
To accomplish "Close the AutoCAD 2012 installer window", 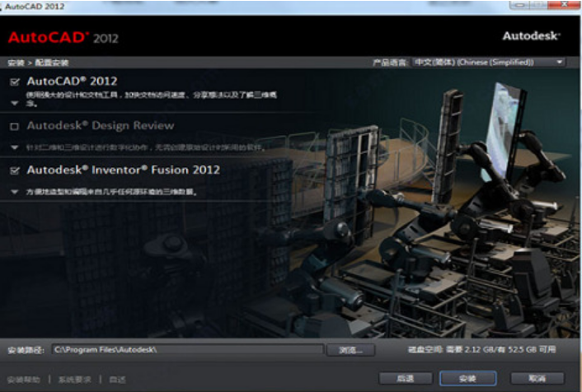I will (564, 5).
